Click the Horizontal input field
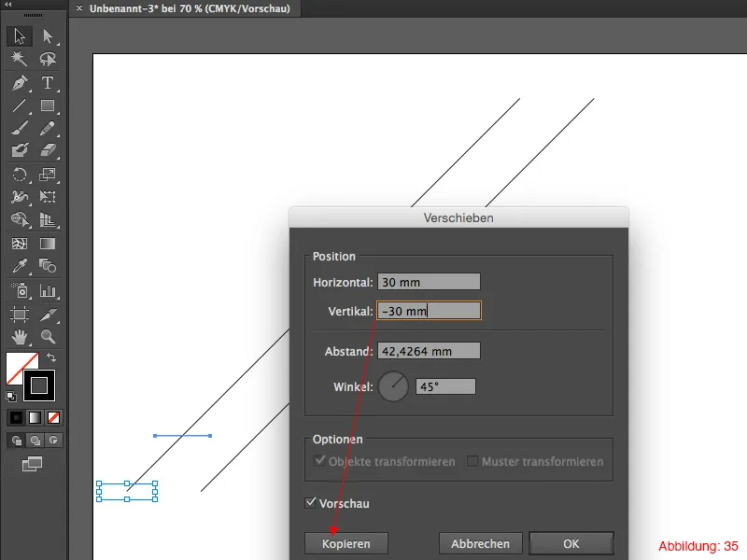Screen dimensions: 747x560 429,282
